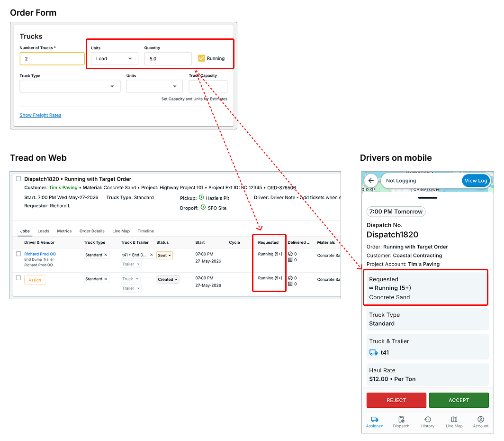Click the Not Logging status text
The width and height of the screenshot is (504, 441).
(x=401, y=181)
